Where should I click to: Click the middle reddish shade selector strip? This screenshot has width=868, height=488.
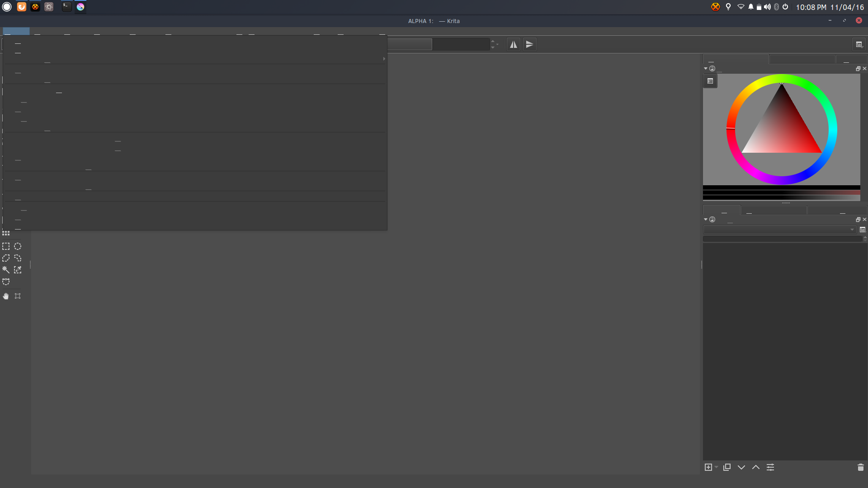point(782,192)
